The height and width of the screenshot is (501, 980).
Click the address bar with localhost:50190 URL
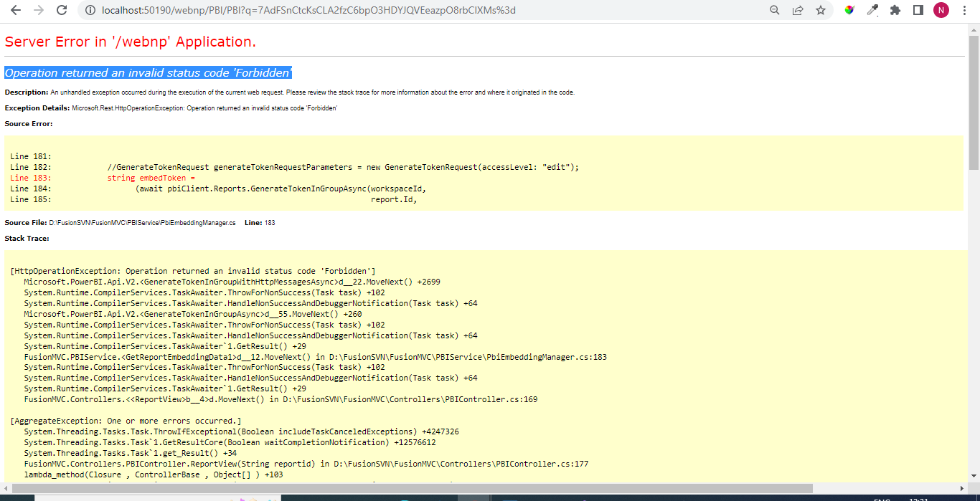click(x=308, y=10)
